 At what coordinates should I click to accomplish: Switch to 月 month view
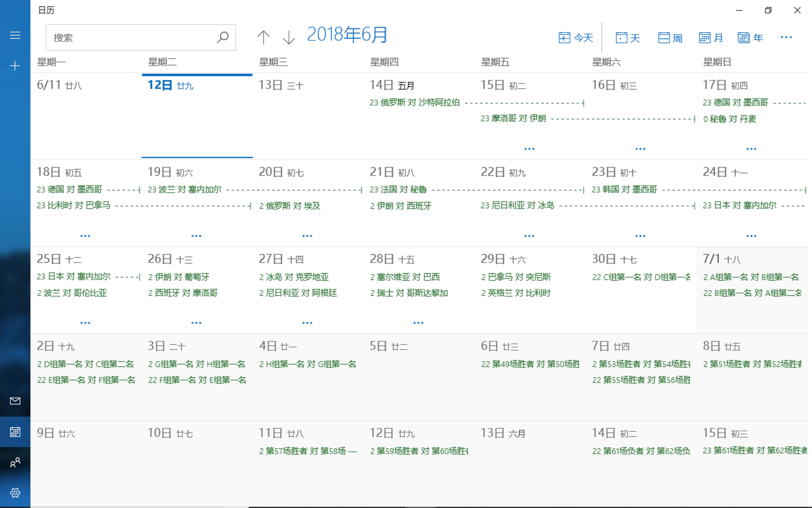(x=711, y=38)
